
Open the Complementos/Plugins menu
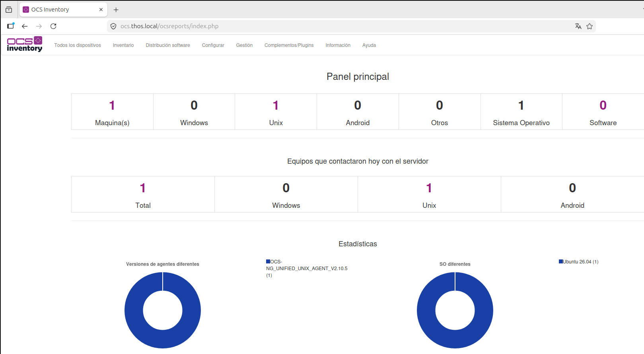tap(289, 45)
